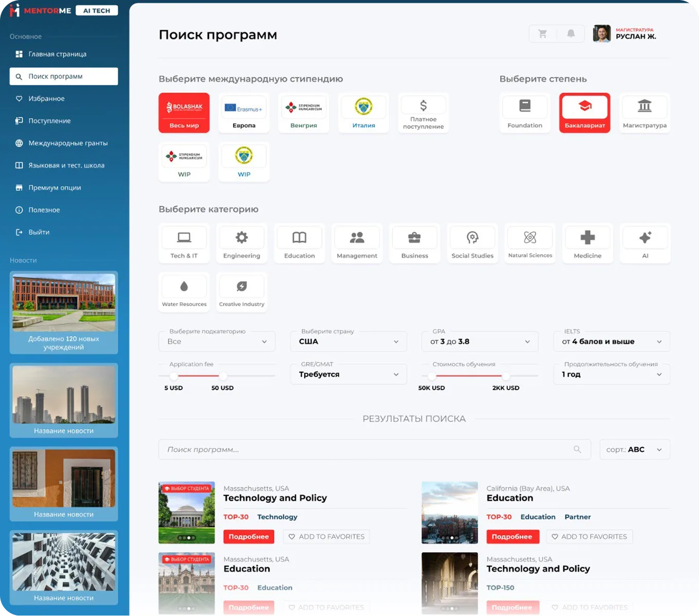Click the MentorMe logo
This screenshot has height=616, width=699.
click(40, 10)
